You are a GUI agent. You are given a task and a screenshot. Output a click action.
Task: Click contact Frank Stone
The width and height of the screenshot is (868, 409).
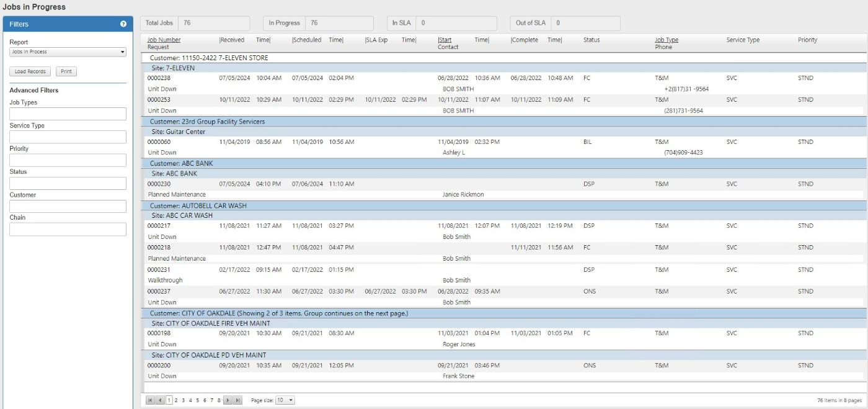click(x=458, y=377)
